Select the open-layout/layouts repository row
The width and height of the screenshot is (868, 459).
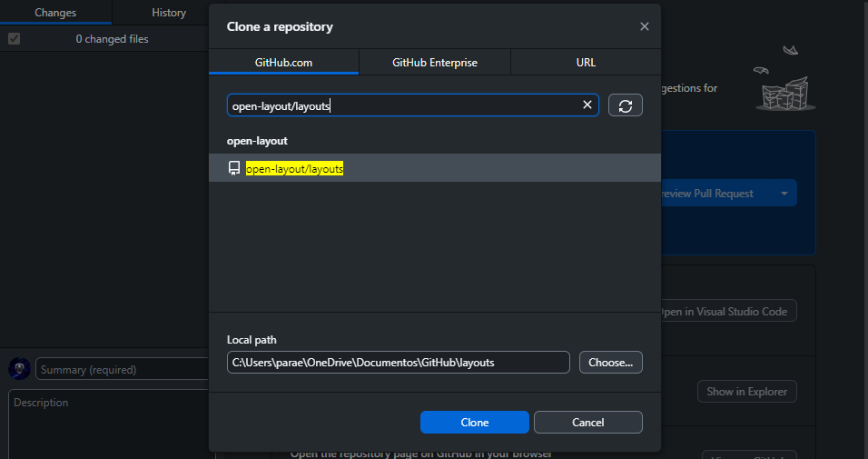coord(435,168)
